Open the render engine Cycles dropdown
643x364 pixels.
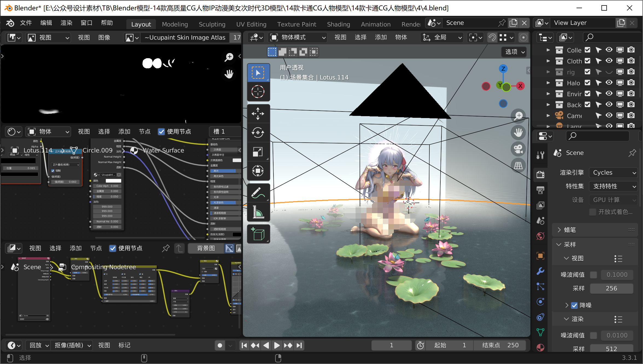(x=613, y=173)
